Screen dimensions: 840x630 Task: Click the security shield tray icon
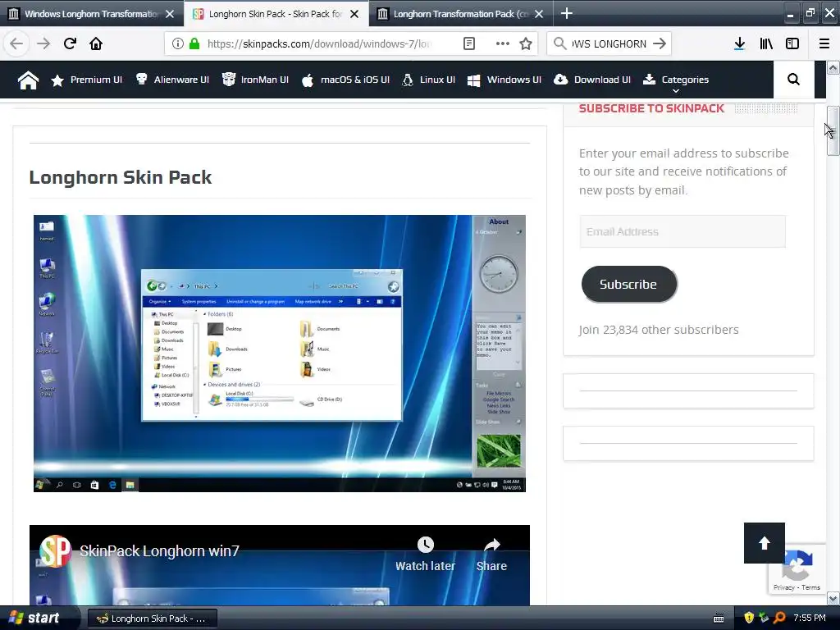(749, 618)
